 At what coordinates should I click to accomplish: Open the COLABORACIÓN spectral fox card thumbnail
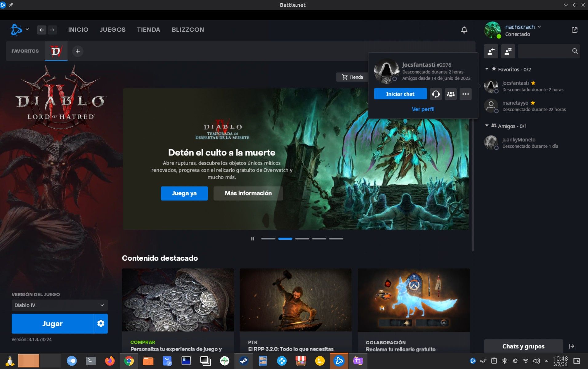pyautogui.click(x=414, y=300)
